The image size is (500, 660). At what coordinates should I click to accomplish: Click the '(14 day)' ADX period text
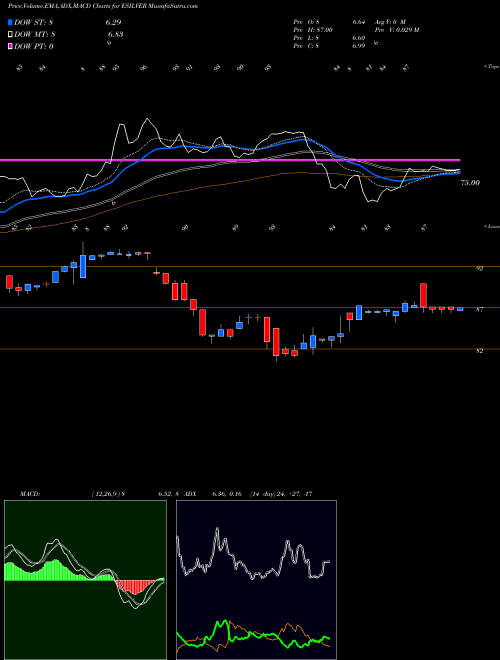pyautogui.click(x=263, y=494)
